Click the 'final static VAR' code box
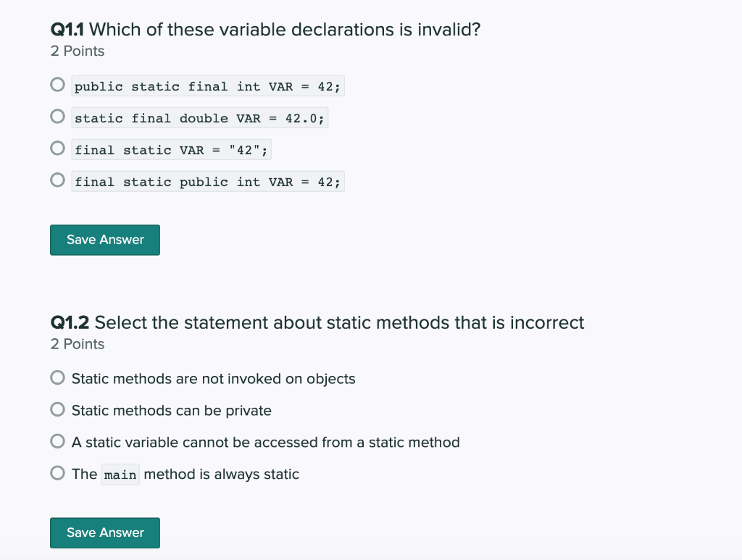 click(x=171, y=149)
